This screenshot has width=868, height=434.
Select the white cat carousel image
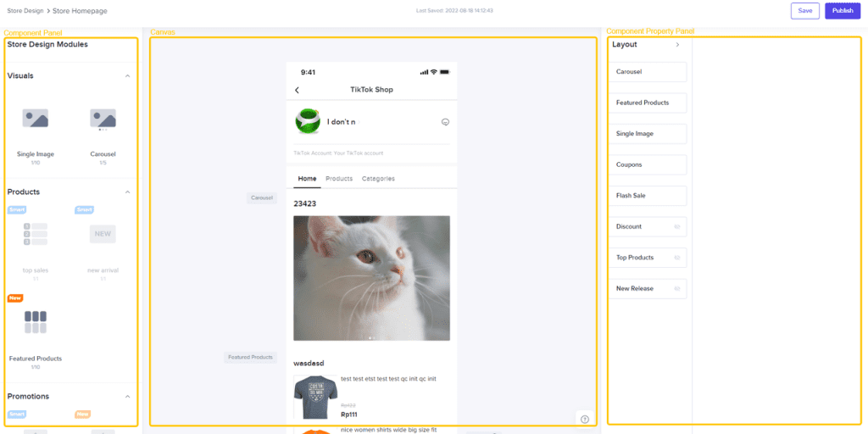click(371, 278)
